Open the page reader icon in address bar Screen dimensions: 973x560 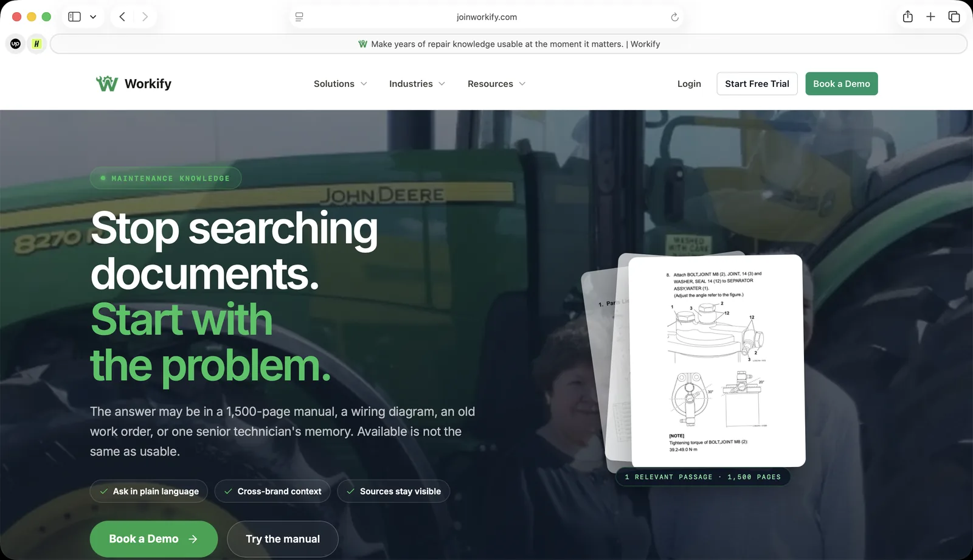pyautogui.click(x=299, y=17)
